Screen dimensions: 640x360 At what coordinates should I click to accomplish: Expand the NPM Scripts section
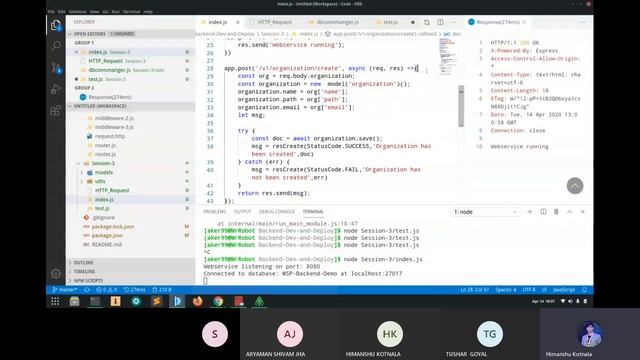click(131, 281)
